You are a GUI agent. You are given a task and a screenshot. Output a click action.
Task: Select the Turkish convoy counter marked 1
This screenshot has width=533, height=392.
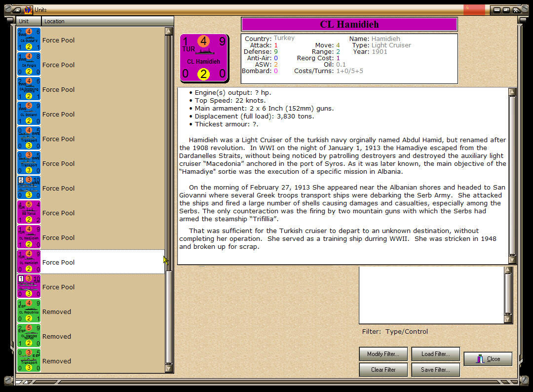29,287
